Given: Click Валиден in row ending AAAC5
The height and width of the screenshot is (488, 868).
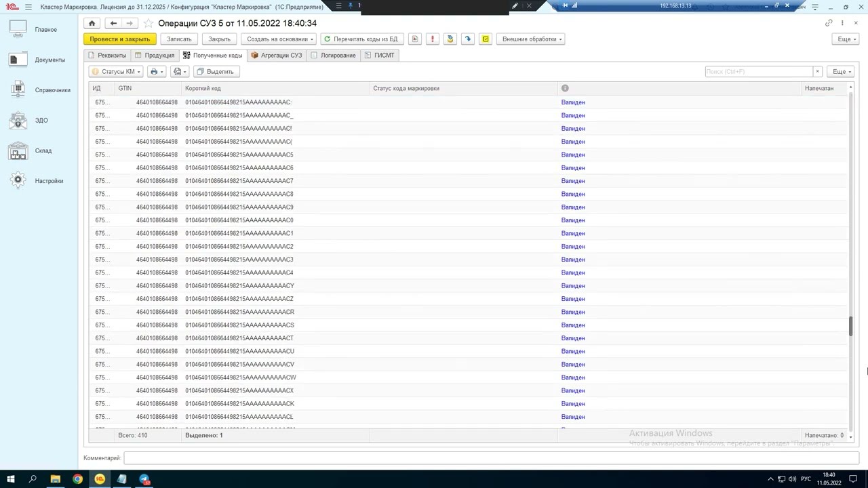Looking at the screenshot, I should (573, 155).
